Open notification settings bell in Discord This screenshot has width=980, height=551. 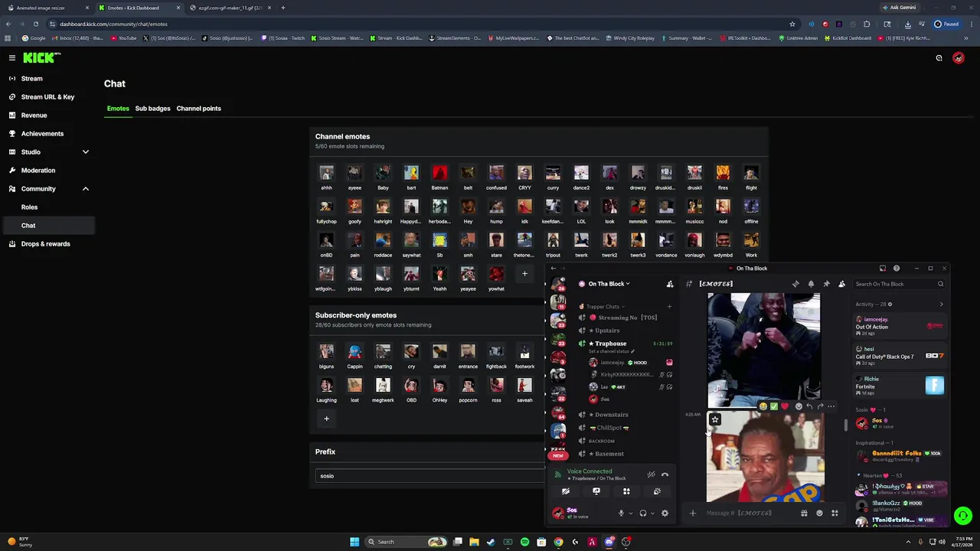click(x=811, y=284)
